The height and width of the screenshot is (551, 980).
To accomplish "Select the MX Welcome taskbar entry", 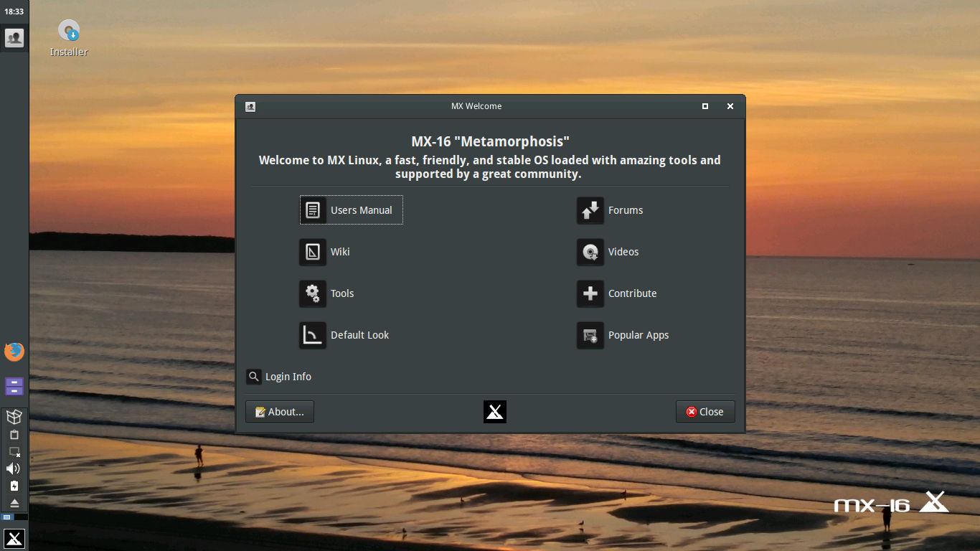I will click(14, 37).
